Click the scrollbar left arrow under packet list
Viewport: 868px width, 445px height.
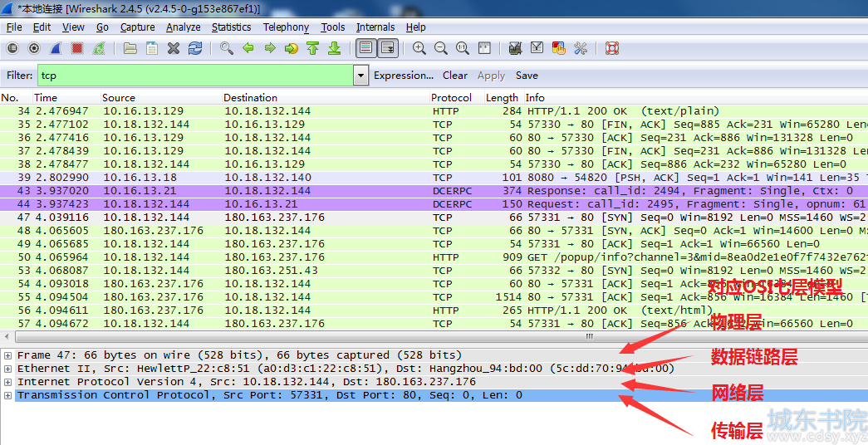pyautogui.click(x=7, y=336)
